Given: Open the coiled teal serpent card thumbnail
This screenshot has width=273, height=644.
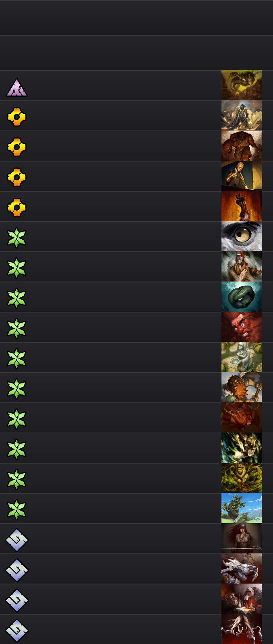Looking at the screenshot, I should [x=242, y=297].
